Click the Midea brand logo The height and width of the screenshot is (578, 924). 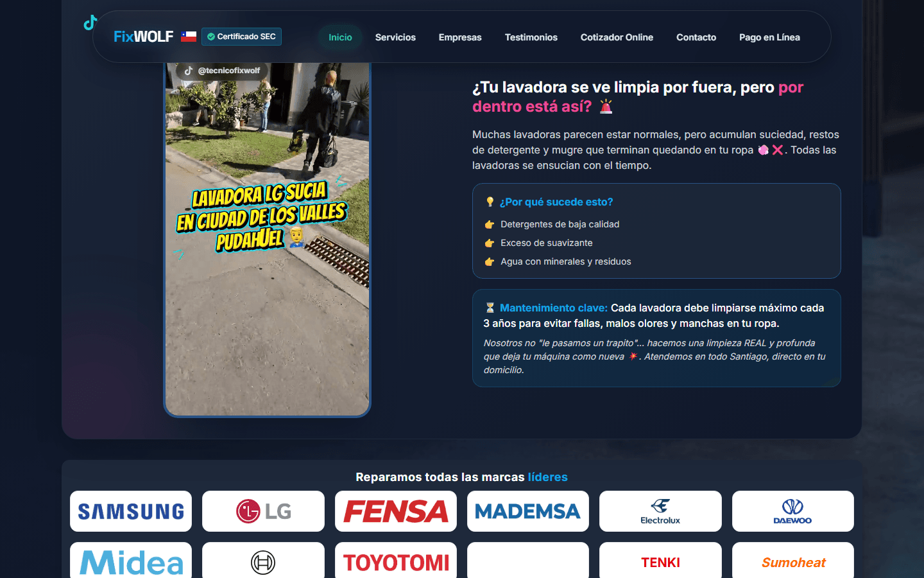131,561
